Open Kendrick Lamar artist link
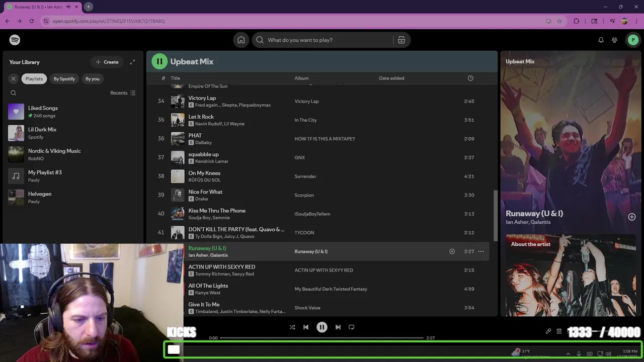This screenshot has height=362, width=644. [212, 161]
